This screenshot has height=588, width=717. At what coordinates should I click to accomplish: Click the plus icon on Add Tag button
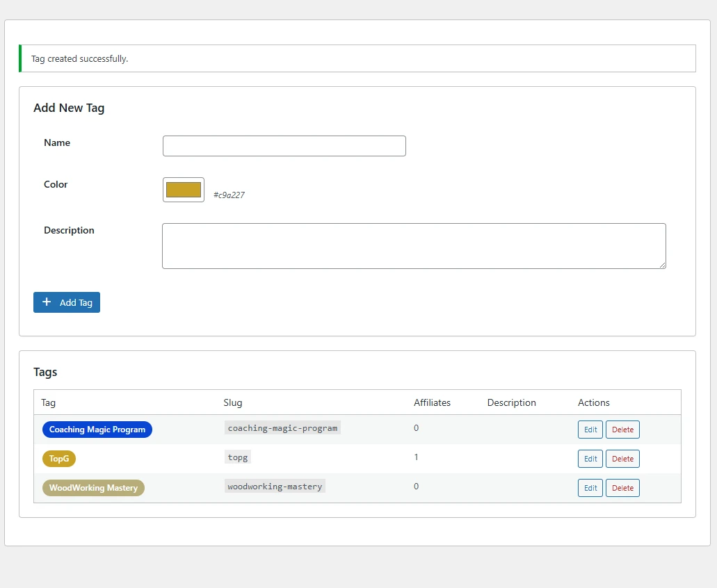point(47,302)
